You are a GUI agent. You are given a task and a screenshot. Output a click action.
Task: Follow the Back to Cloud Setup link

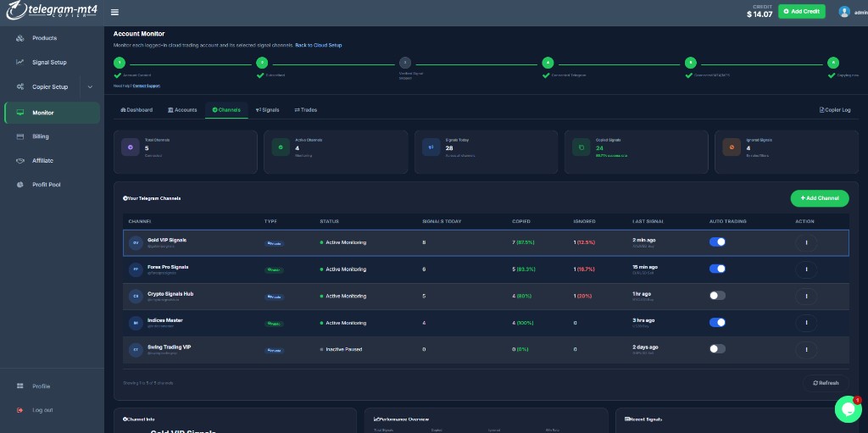pos(319,46)
